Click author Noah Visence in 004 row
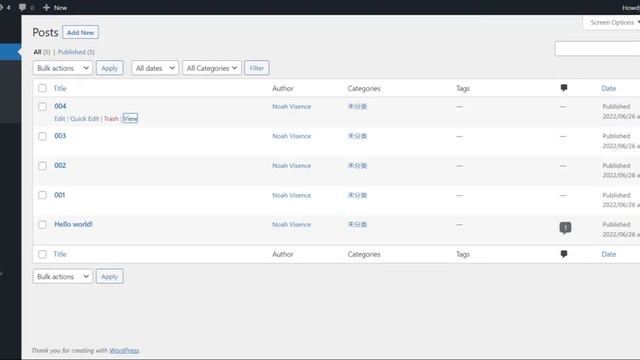The height and width of the screenshot is (360, 640). [291, 107]
